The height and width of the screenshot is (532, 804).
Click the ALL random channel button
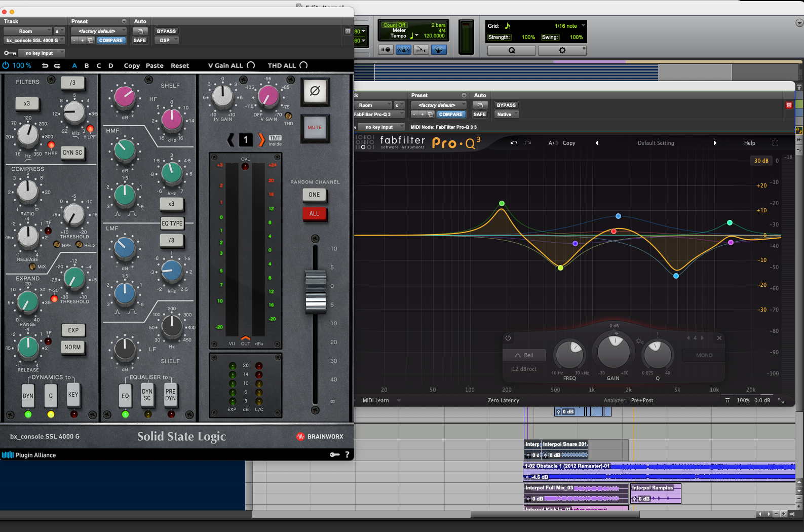tap(315, 214)
